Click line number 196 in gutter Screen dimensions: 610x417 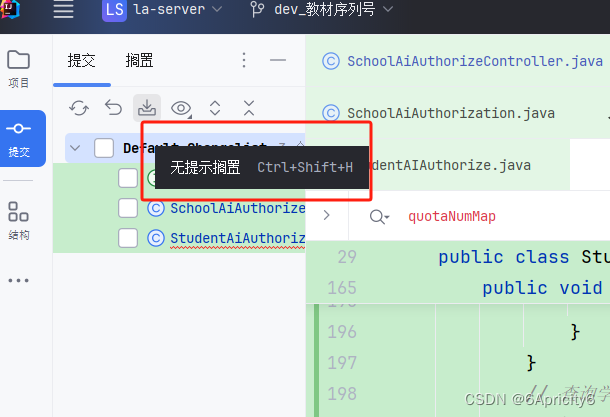pos(342,331)
